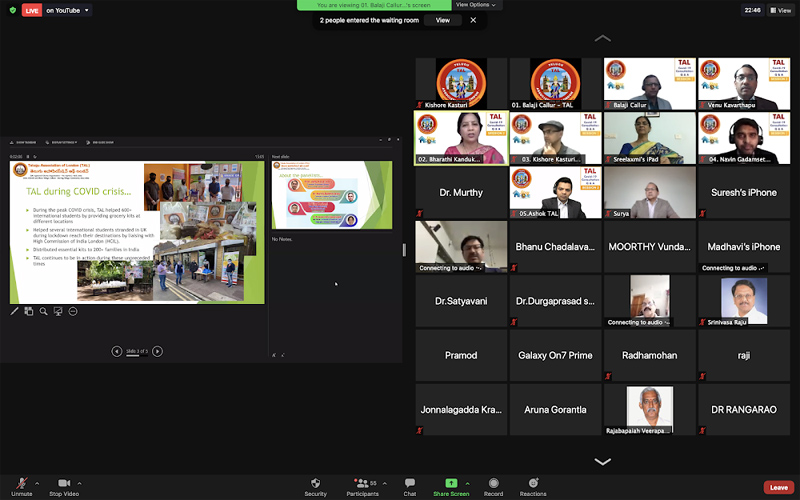Image resolution: width=800 pixels, height=500 pixels.
Task: Restart the presenter view timer
Action: [35, 157]
